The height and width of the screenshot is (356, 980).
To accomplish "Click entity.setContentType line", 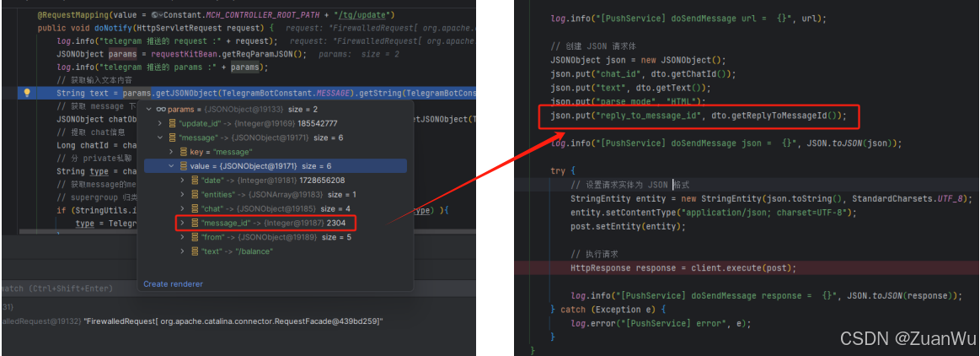I will coord(713,212).
